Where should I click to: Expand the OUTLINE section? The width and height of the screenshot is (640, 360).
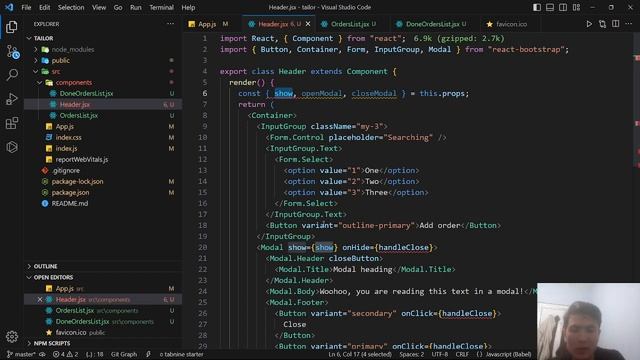[x=103, y=266]
